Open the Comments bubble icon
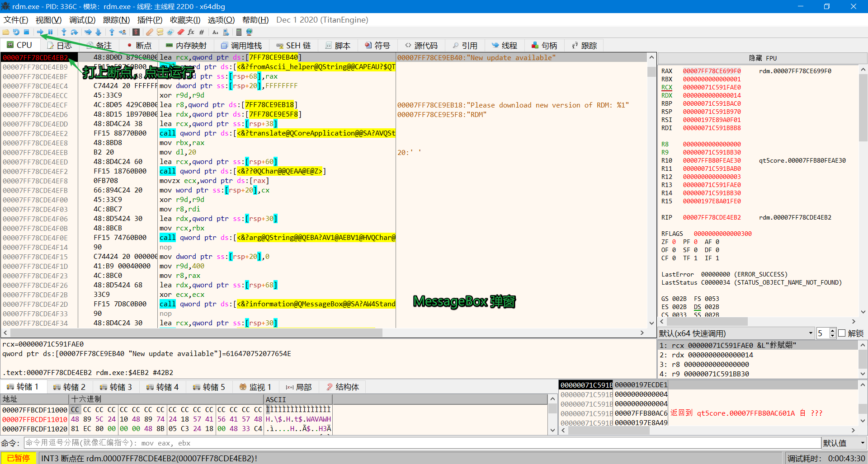Screen dimensions: 868x464 160,32
